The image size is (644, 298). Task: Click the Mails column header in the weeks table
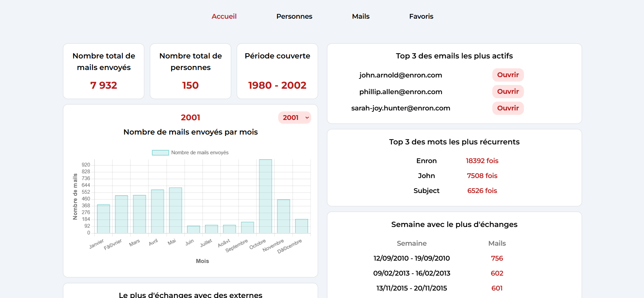(497, 243)
